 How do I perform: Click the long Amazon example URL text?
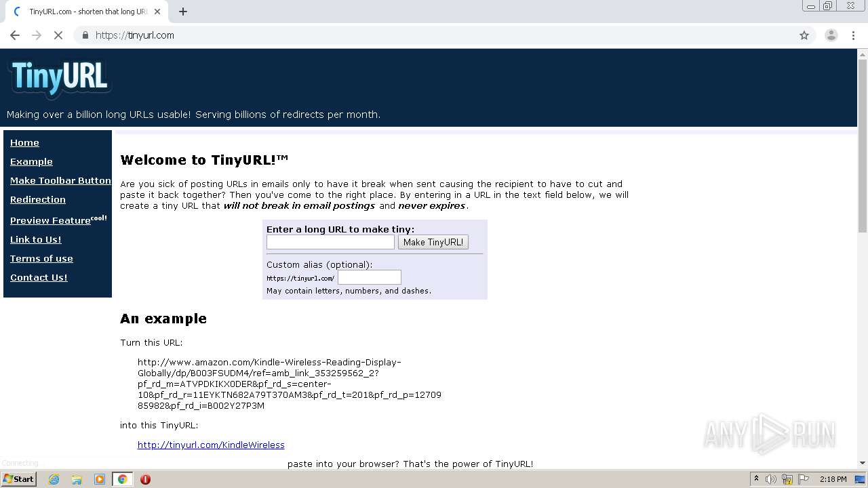[290, 384]
